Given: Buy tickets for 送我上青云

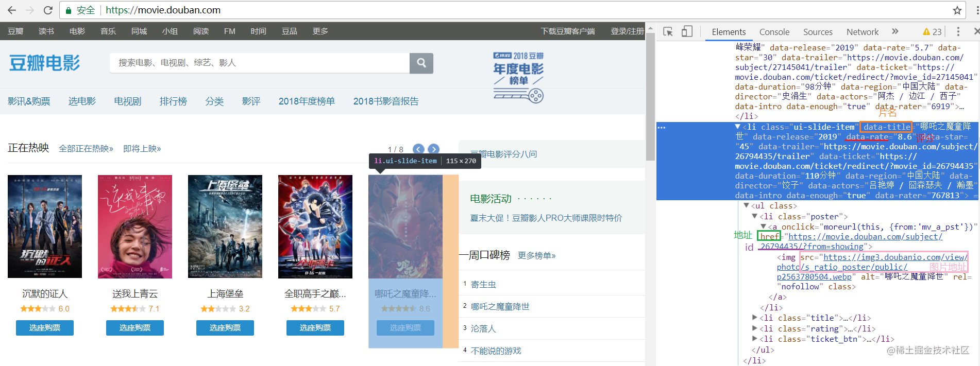Looking at the screenshot, I should tap(135, 328).
